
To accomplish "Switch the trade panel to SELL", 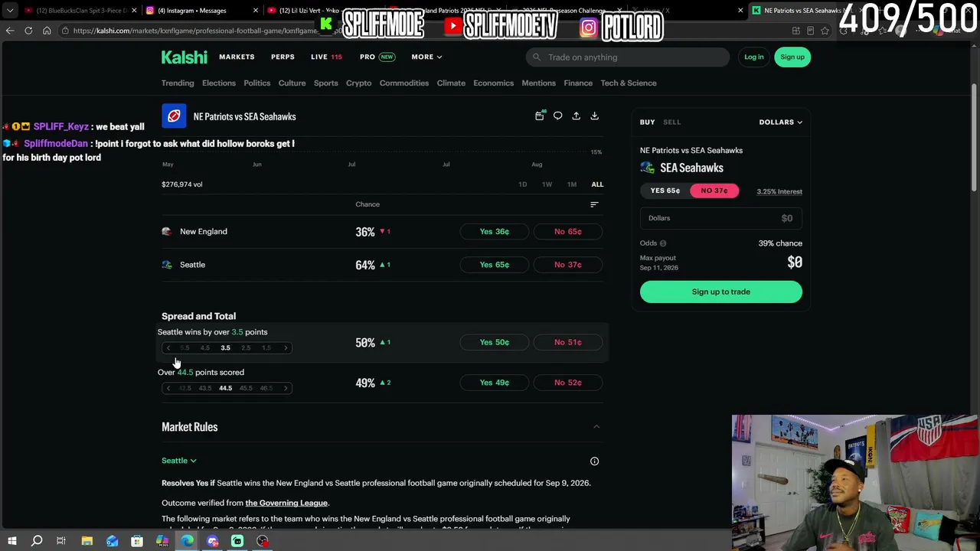I will 671,122.
